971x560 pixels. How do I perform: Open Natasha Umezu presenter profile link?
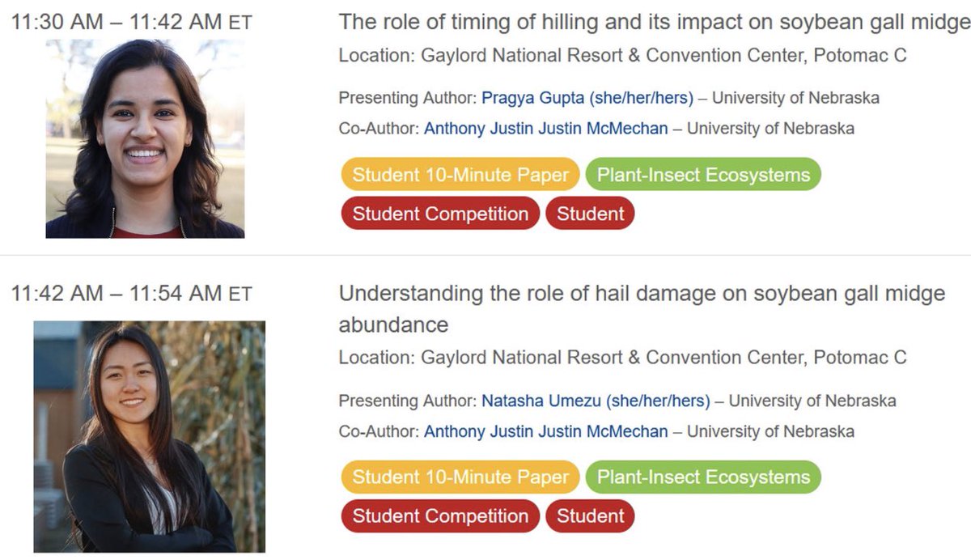tap(596, 401)
